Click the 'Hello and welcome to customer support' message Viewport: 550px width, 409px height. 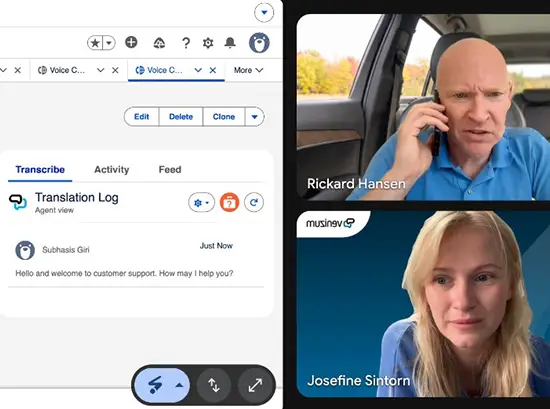124,273
